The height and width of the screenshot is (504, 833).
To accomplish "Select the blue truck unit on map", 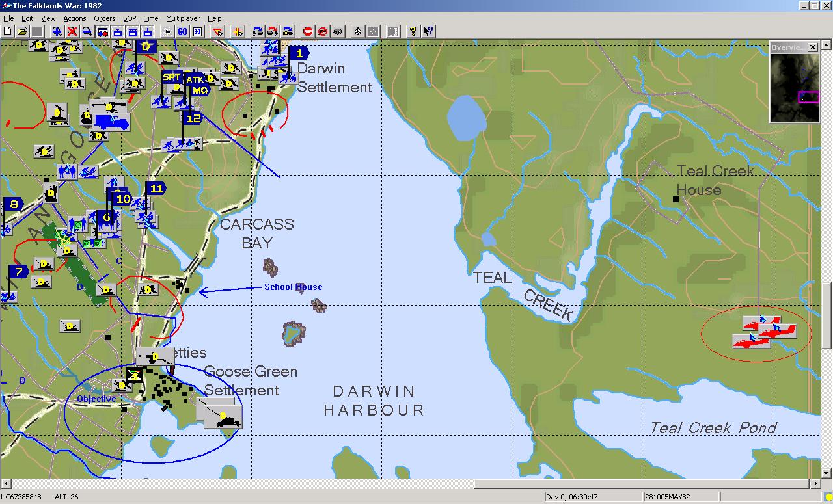I will click(111, 122).
